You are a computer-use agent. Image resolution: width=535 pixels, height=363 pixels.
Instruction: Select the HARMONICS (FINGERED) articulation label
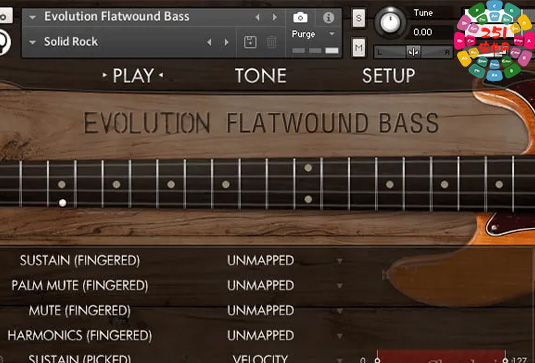(80, 335)
